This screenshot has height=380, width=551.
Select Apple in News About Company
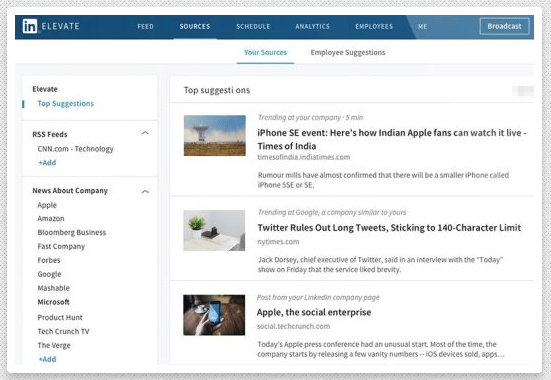[x=47, y=205]
